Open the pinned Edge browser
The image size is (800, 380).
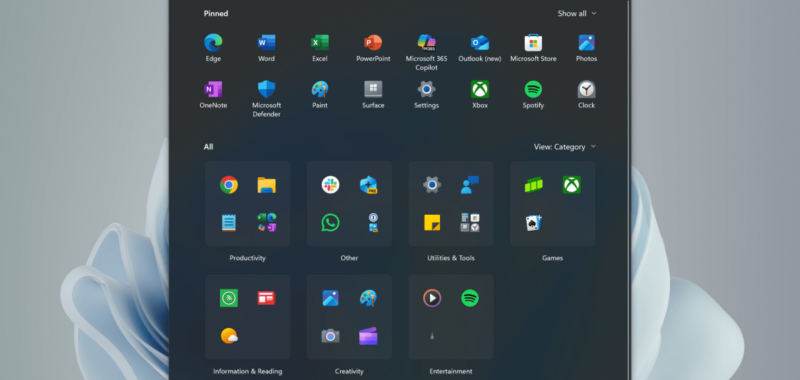point(213,43)
